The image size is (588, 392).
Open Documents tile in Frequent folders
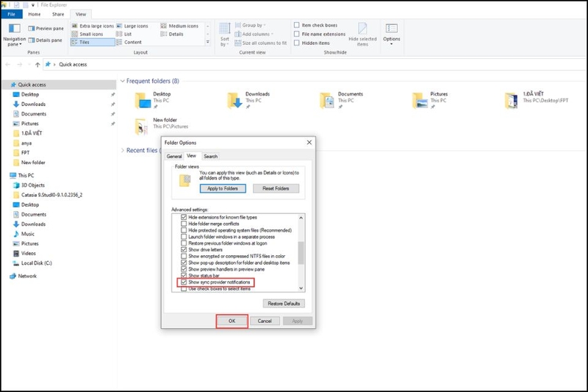click(x=342, y=101)
